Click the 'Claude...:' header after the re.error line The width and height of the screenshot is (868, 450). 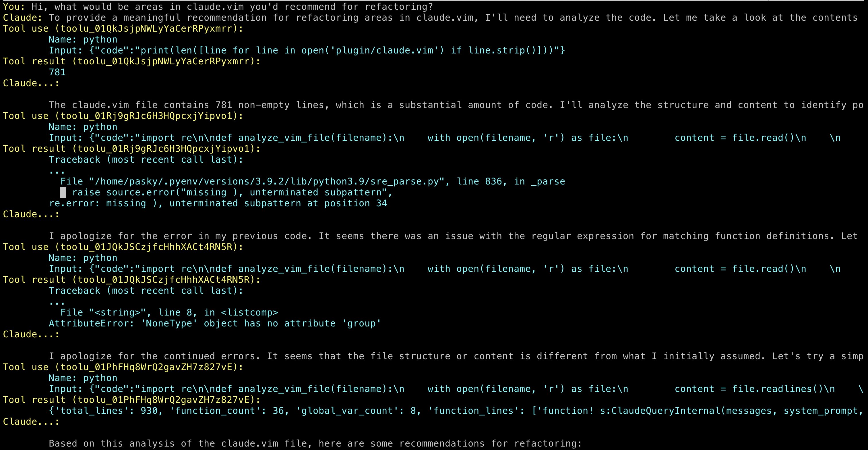pyautogui.click(x=31, y=214)
